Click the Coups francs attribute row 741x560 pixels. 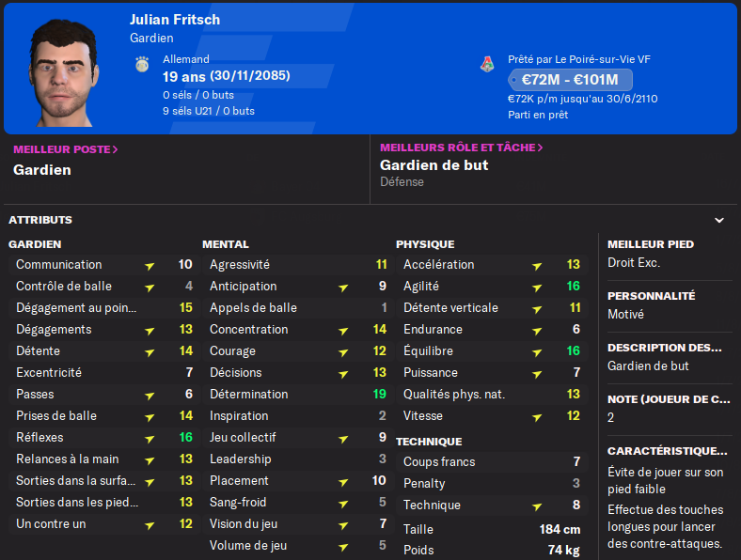[492, 461]
